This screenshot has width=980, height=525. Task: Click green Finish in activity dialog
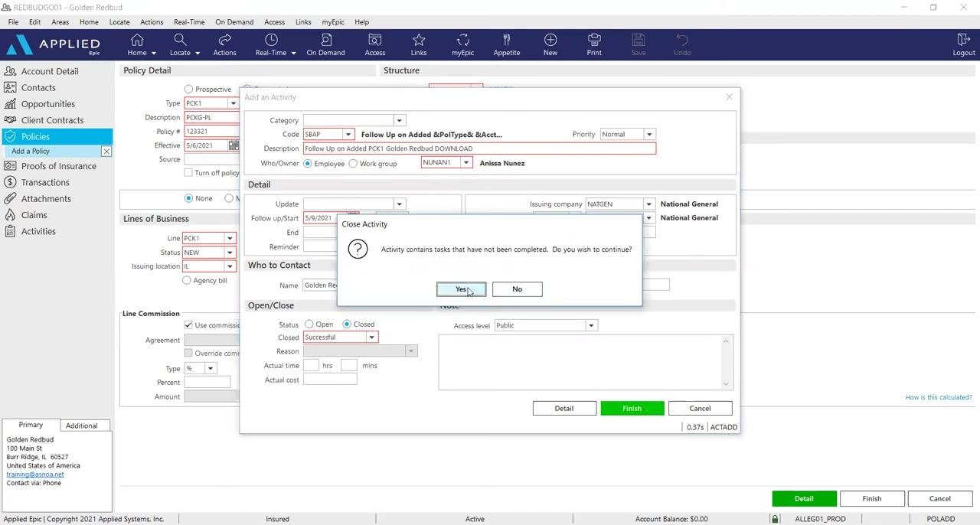point(632,409)
